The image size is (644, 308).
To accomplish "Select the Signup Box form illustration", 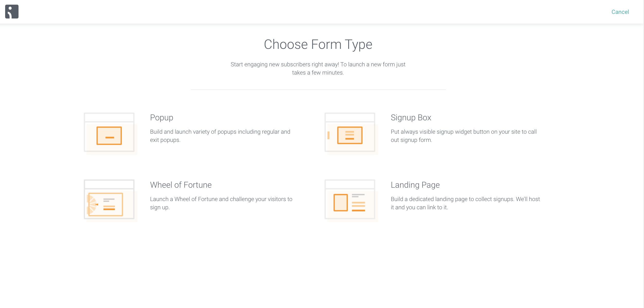I will coord(351,133).
